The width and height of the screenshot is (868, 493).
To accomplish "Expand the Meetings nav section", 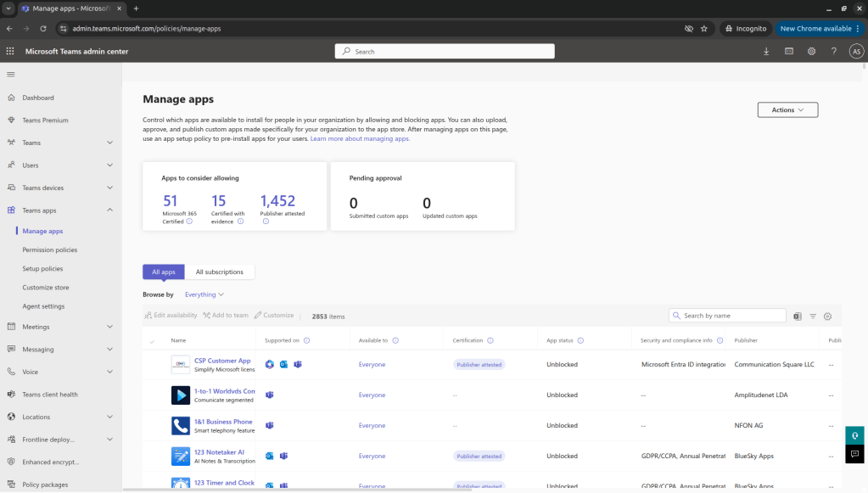I will point(109,327).
